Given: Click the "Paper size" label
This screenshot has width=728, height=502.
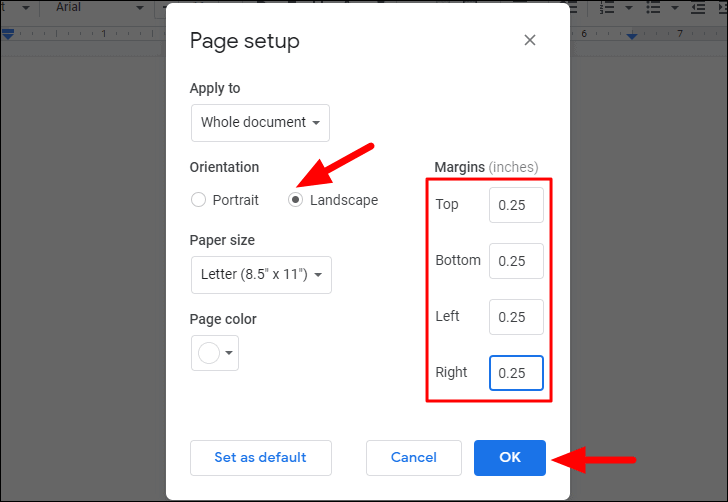Looking at the screenshot, I should (222, 241).
